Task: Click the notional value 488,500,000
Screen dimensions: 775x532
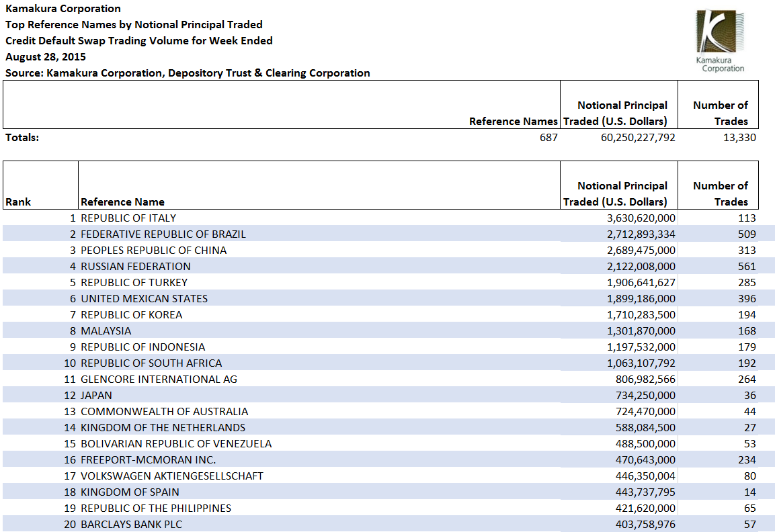Action: (645, 443)
